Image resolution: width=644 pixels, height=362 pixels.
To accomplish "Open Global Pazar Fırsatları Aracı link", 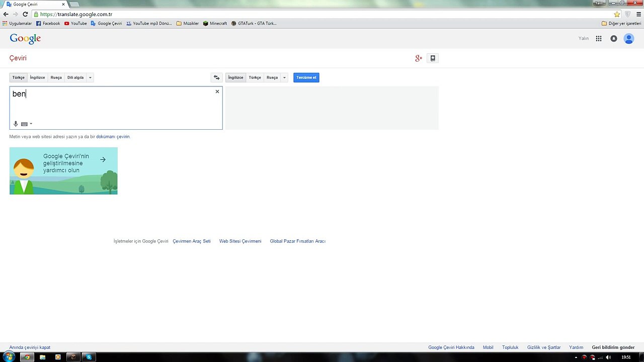I will pos(298,241).
